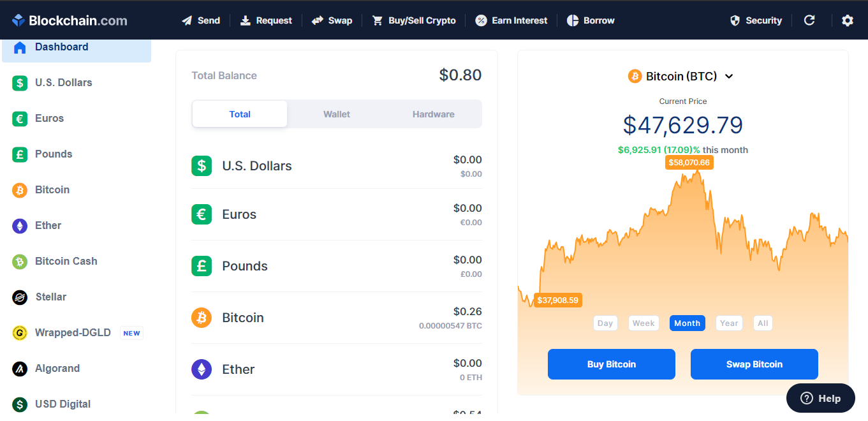Open the Help chat widget
Viewport: 868px width, 421px height.
tap(821, 398)
